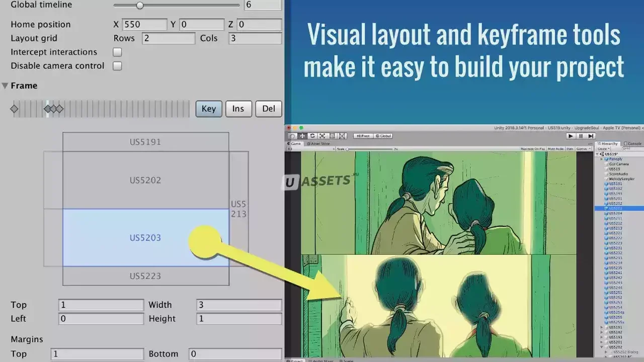Click the GUI Camera object icon
This screenshot has height=362, width=644.
pos(606,164)
